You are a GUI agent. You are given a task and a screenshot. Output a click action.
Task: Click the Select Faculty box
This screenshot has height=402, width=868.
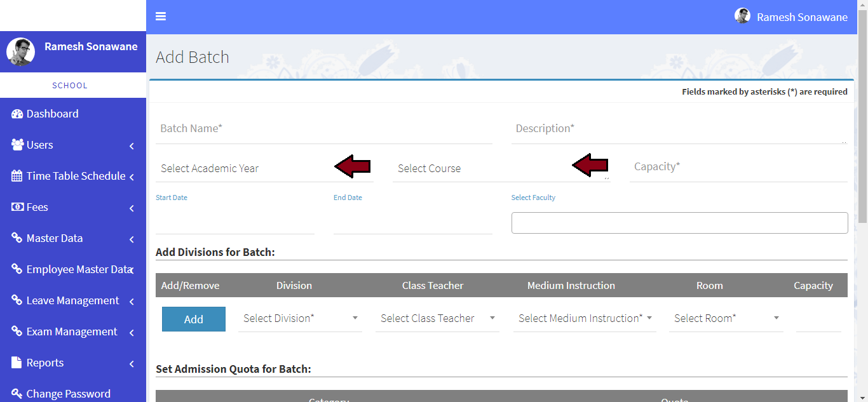click(679, 223)
